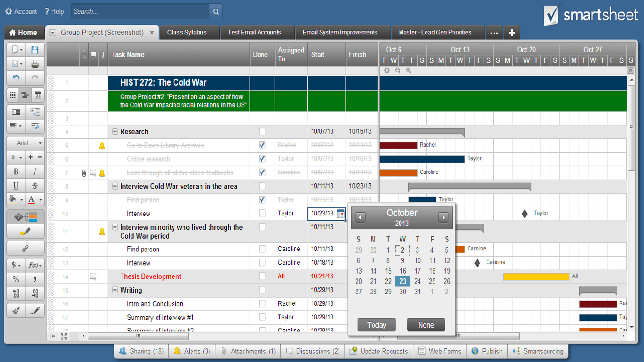Collapse Interview Cold War veteran section
644x362 pixels.
point(115,186)
